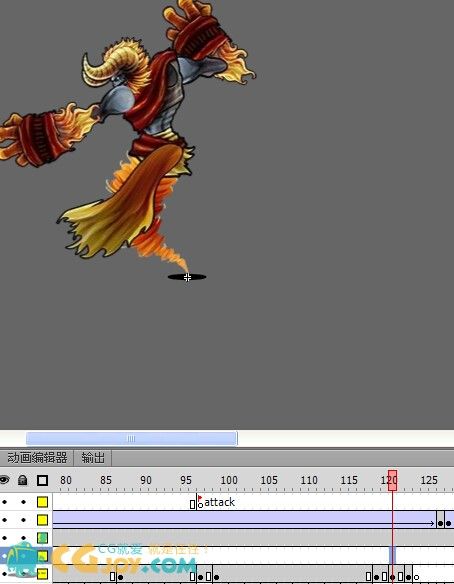Viewport: 454px width, 584px height.
Task: Click frame number 95 on the ruler
Action: (x=186, y=480)
